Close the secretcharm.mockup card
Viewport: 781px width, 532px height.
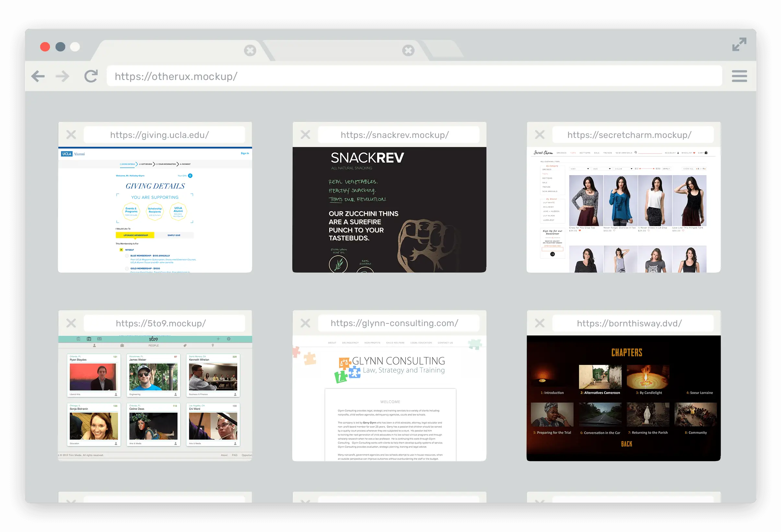pyautogui.click(x=539, y=135)
